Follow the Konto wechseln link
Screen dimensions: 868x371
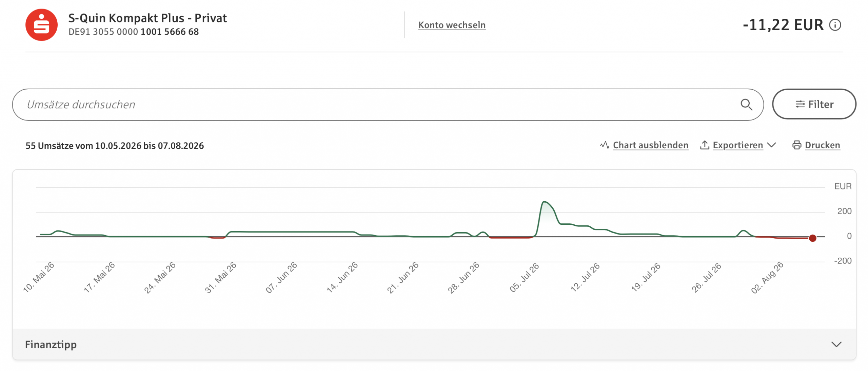452,25
